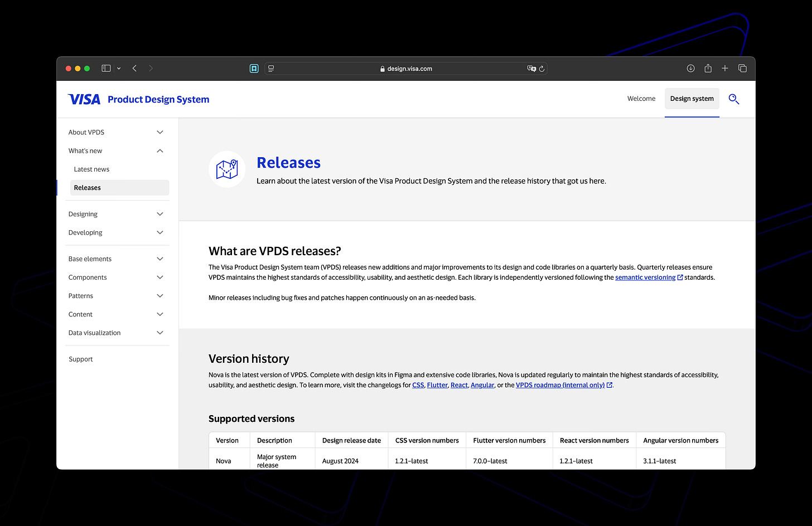Click the React version numbers header
The width and height of the screenshot is (812, 526).
click(x=594, y=440)
